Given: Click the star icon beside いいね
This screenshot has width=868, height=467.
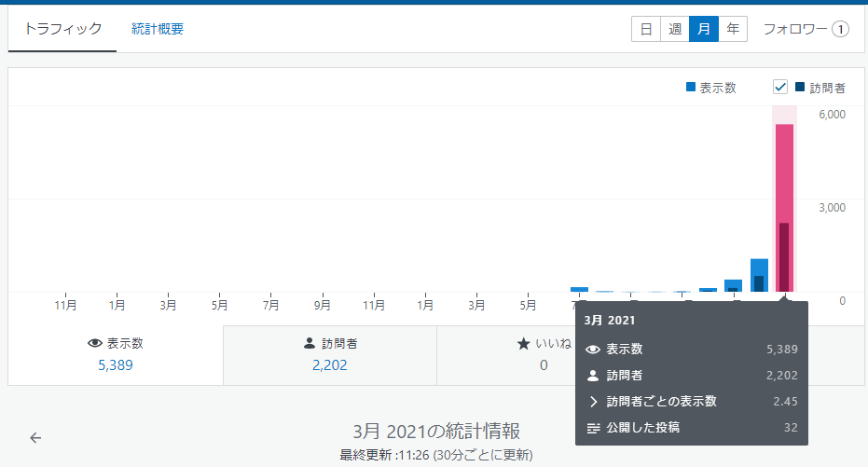Looking at the screenshot, I should pos(523,343).
